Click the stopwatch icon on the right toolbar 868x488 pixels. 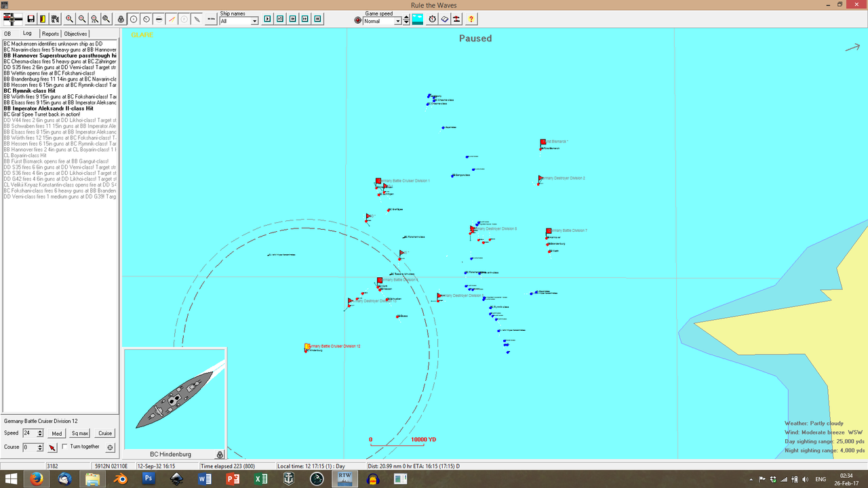(x=433, y=19)
